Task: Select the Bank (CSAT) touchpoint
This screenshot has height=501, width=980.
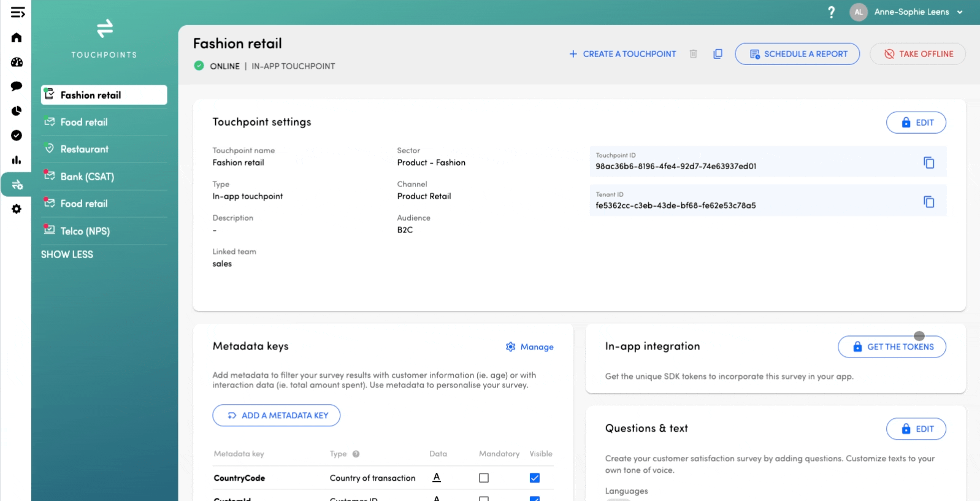Action: [87, 177]
